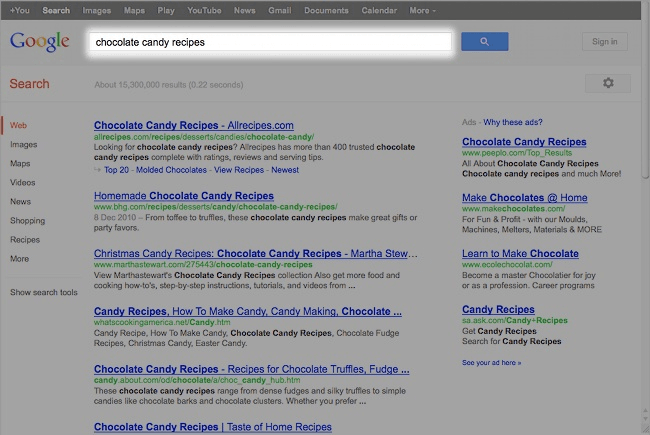650x435 pixels.
Task: Open the Make Chocolates @ Home ad
Action: pyautogui.click(x=524, y=198)
